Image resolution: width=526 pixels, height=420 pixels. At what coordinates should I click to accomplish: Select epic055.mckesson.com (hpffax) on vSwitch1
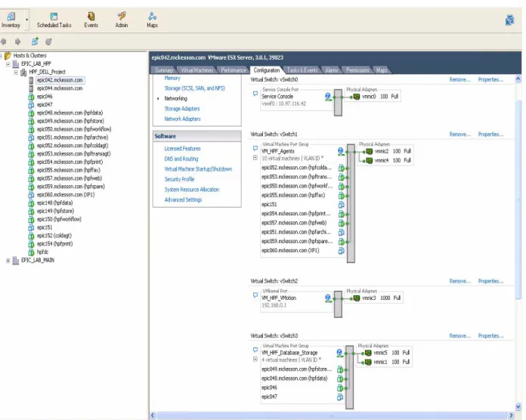(x=293, y=195)
